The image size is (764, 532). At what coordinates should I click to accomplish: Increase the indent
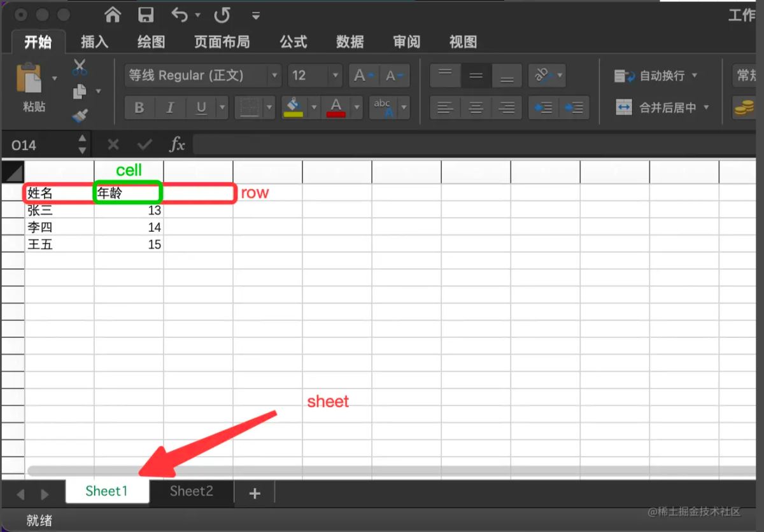574,108
